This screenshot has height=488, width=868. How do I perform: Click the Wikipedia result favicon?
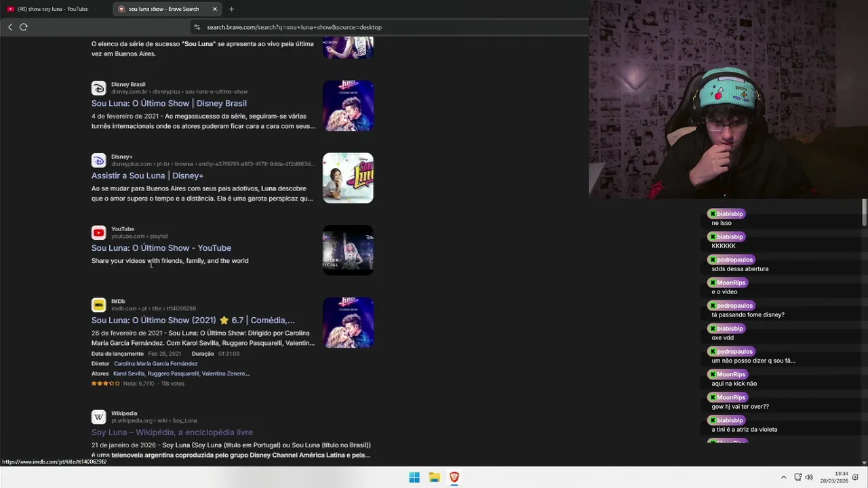click(x=99, y=417)
